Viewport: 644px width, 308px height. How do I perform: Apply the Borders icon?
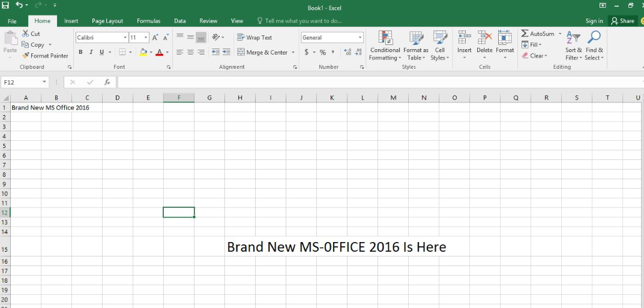(122, 52)
